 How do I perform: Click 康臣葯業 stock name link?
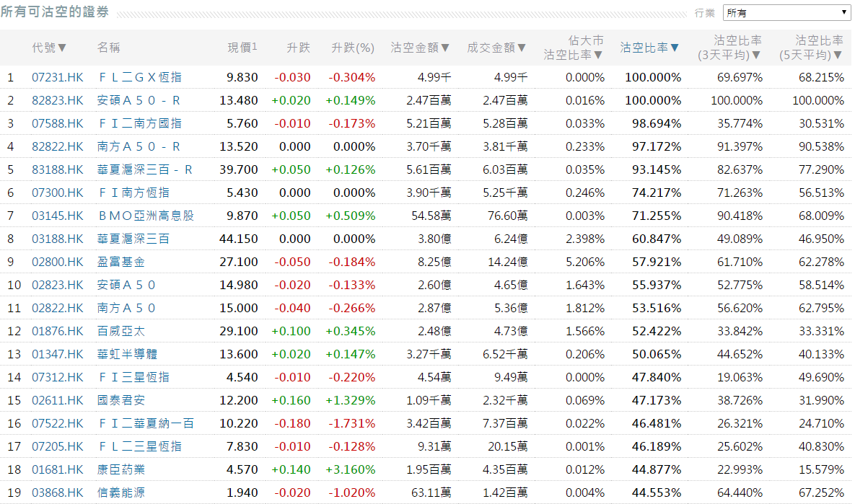[120, 469]
